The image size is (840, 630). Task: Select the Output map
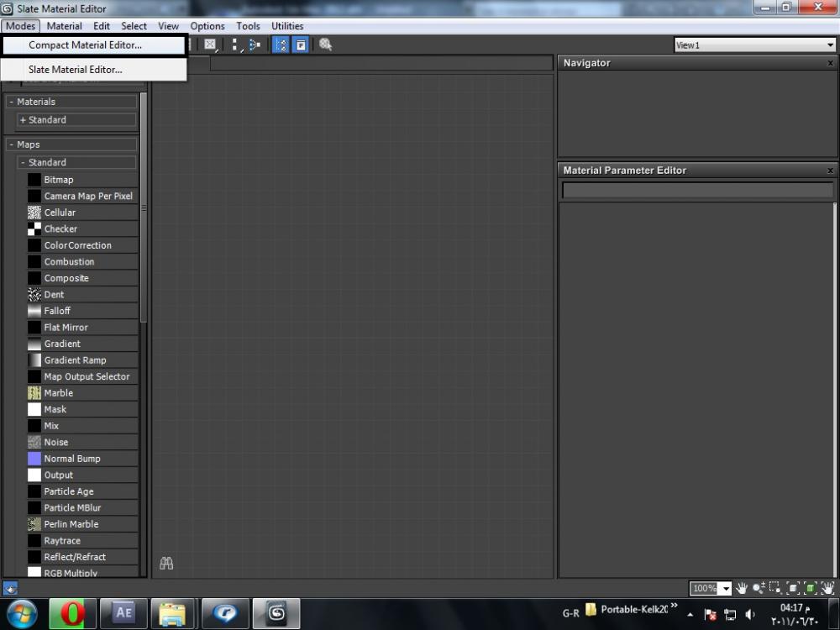[82, 475]
